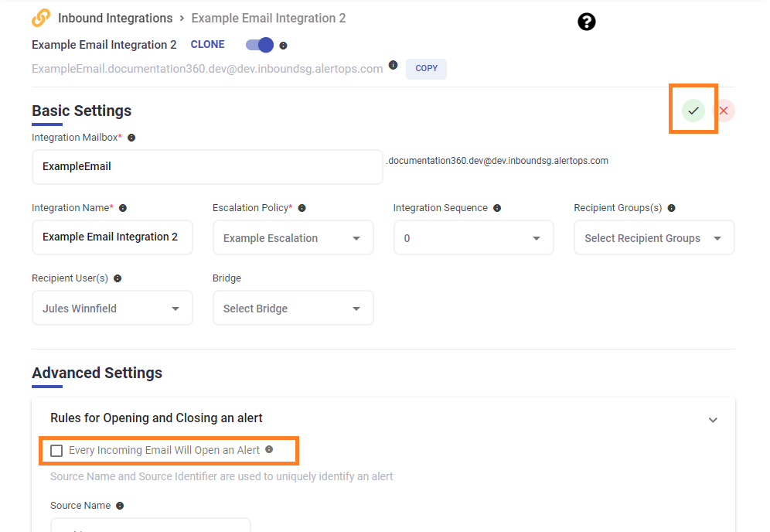Screen dimensions: 770x532
Task: Collapse Rules for Opening and Closing section
Action: click(x=713, y=420)
